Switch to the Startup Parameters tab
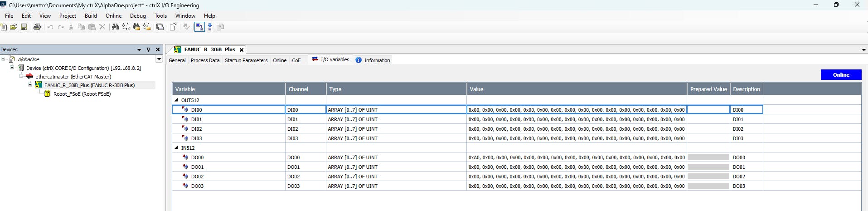Viewport: 868px width, 211px height. coord(246,60)
